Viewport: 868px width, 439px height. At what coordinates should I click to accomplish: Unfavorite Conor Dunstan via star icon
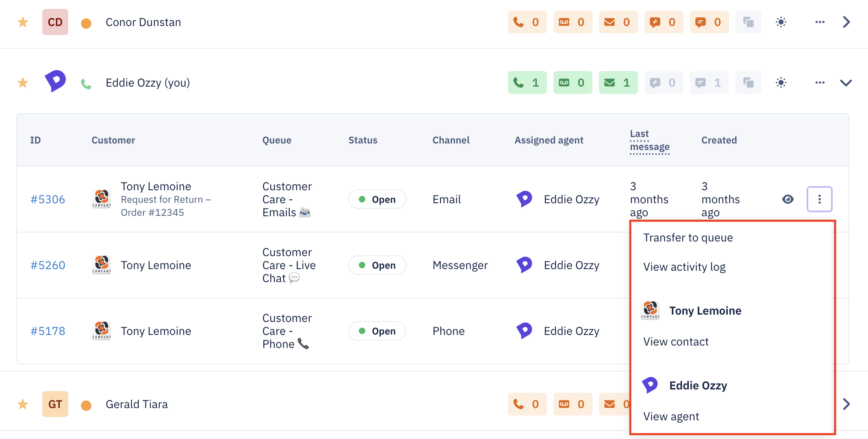(x=23, y=22)
